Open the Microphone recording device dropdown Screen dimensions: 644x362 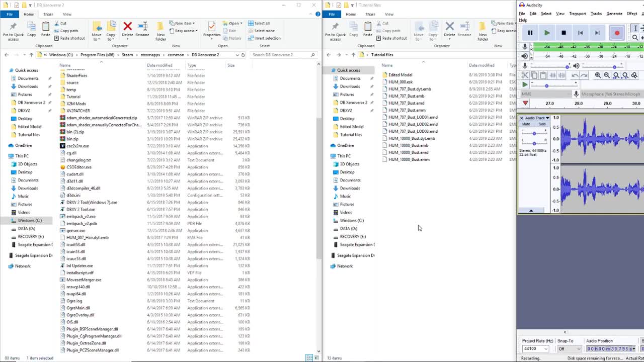point(612,94)
